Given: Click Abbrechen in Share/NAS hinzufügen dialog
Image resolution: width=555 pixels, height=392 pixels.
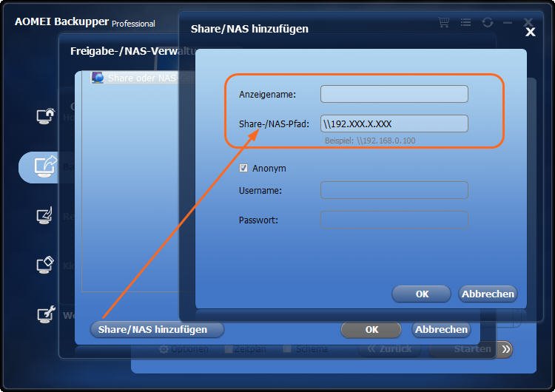Looking at the screenshot, I should 488,294.
